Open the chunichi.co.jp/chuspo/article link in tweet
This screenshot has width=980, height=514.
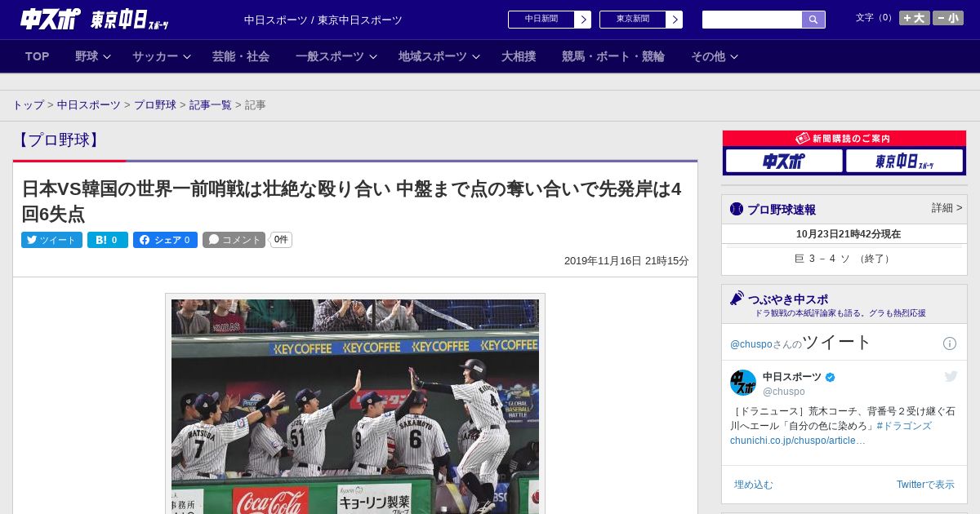798,441
